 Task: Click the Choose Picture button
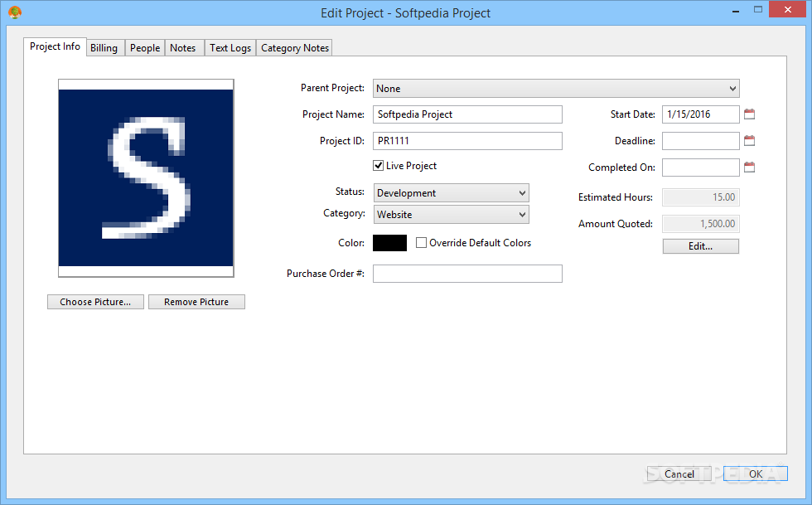pos(95,302)
